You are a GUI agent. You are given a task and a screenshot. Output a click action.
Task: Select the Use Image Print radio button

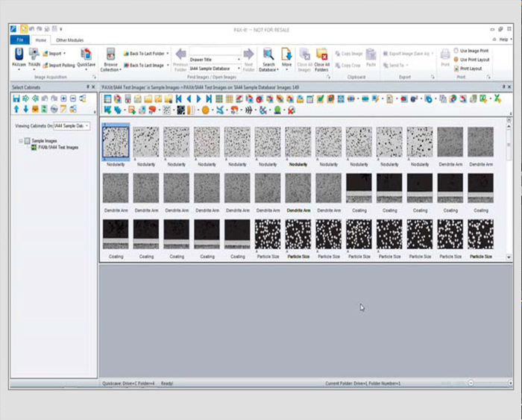[x=456, y=51]
